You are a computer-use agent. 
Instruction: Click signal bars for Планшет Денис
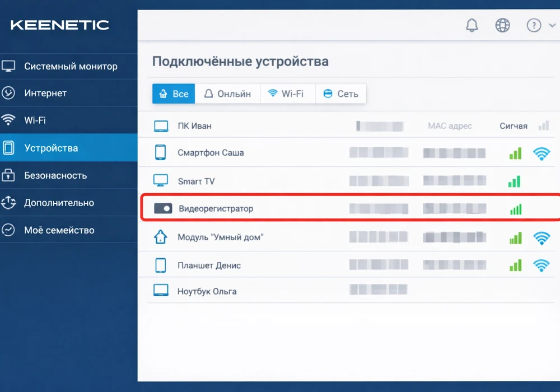516,265
